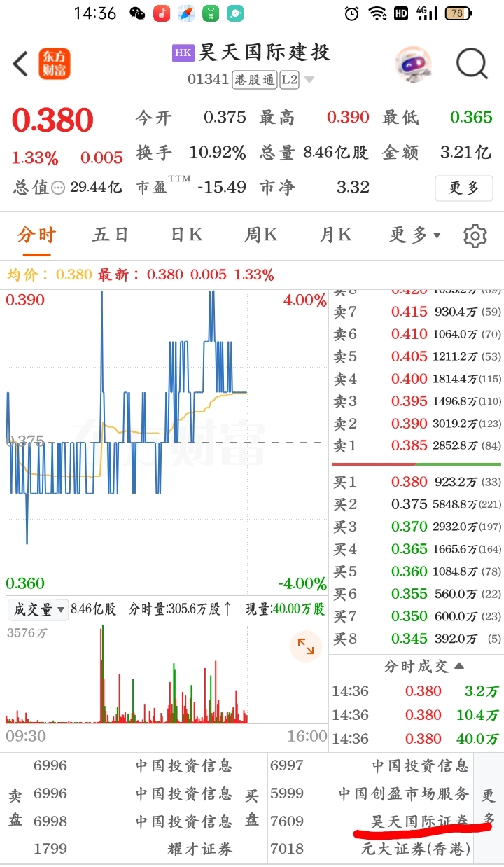Tap the intraday price chart

[167, 443]
